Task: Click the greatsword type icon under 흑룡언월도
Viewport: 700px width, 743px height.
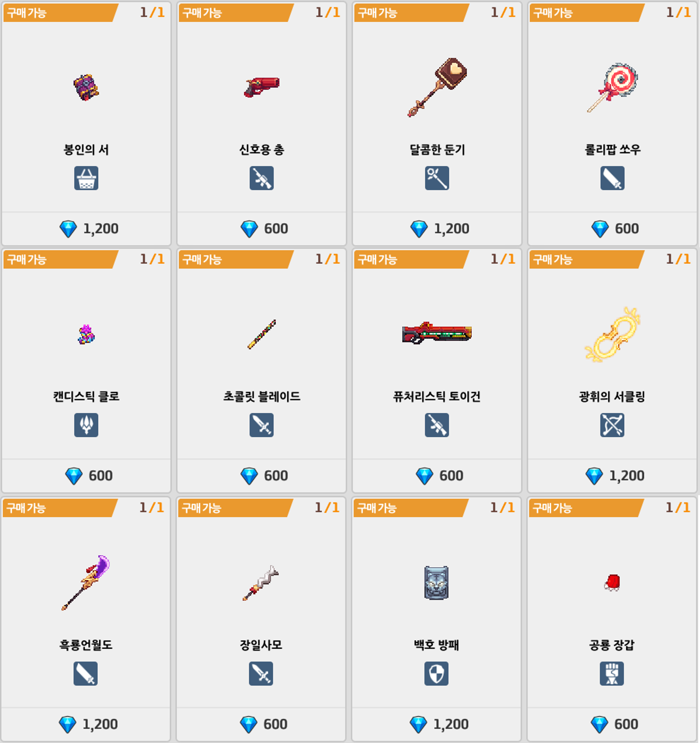Action: coord(86,673)
